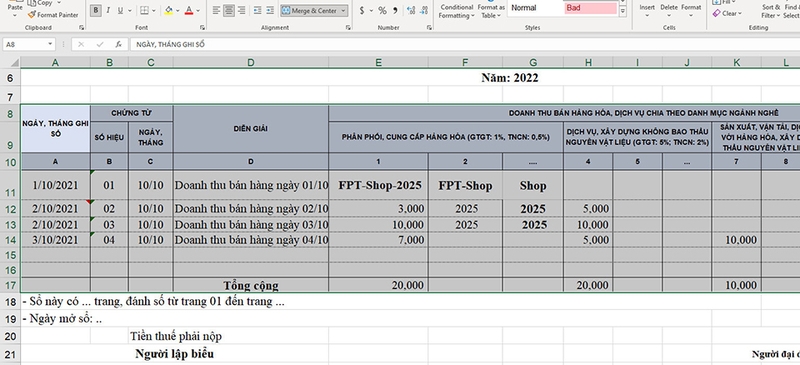This screenshot has width=800, height=365.
Task: Align text left
Action: pyautogui.click(x=216, y=10)
